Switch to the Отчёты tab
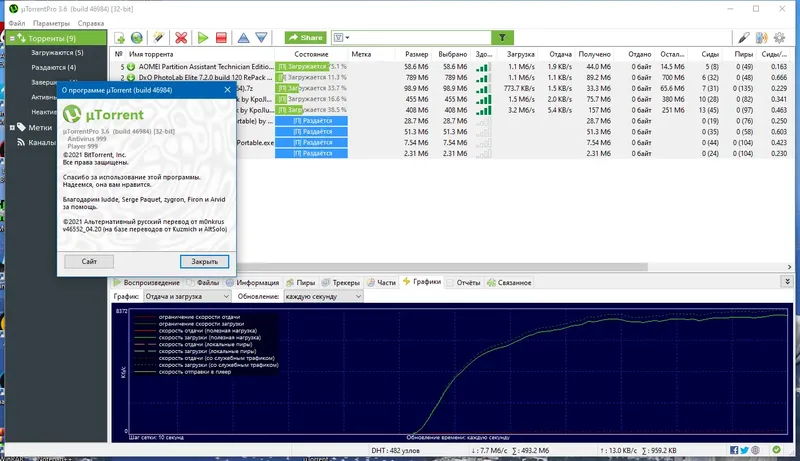Screen dimensions: 800x461 pos(463,283)
